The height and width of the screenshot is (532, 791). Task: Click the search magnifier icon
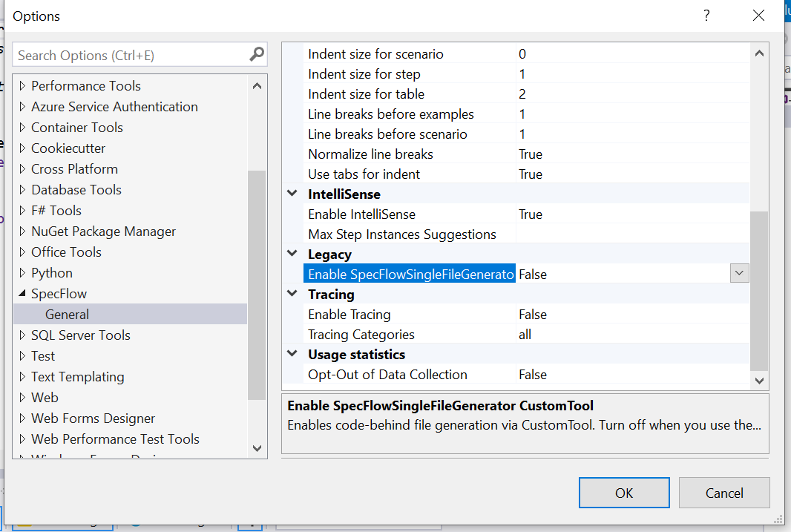point(257,54)
